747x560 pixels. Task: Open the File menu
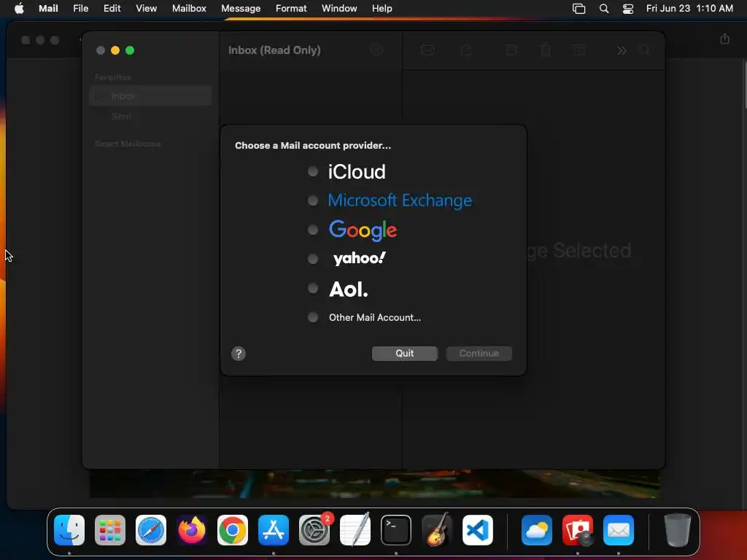pos(80,8)
